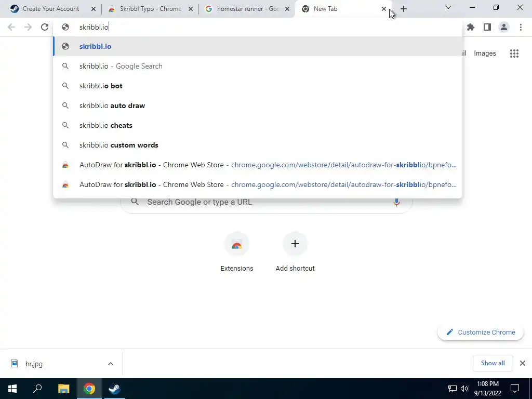Image resolution: width=532 pixels, height=399 pixels.
Task: Select the New Tab tab
Action: pos(343,9)
